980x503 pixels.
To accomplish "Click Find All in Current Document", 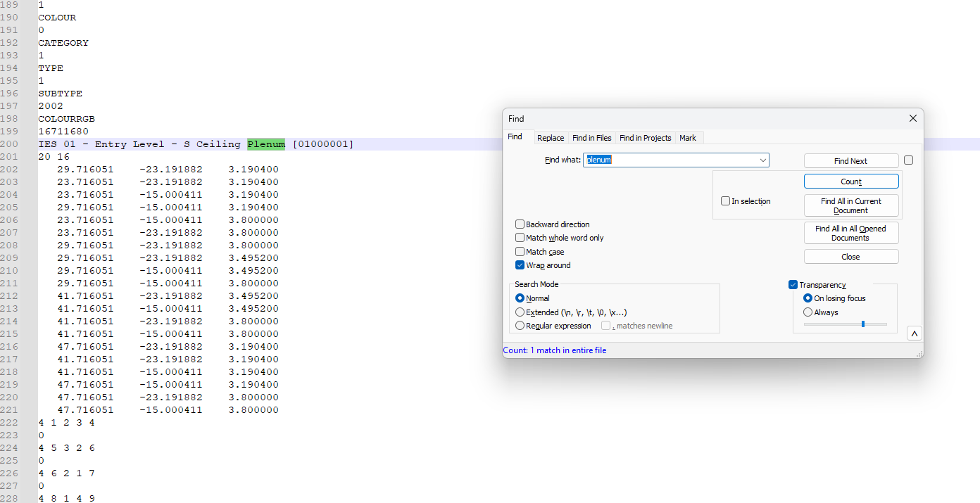I will [850, 205].
